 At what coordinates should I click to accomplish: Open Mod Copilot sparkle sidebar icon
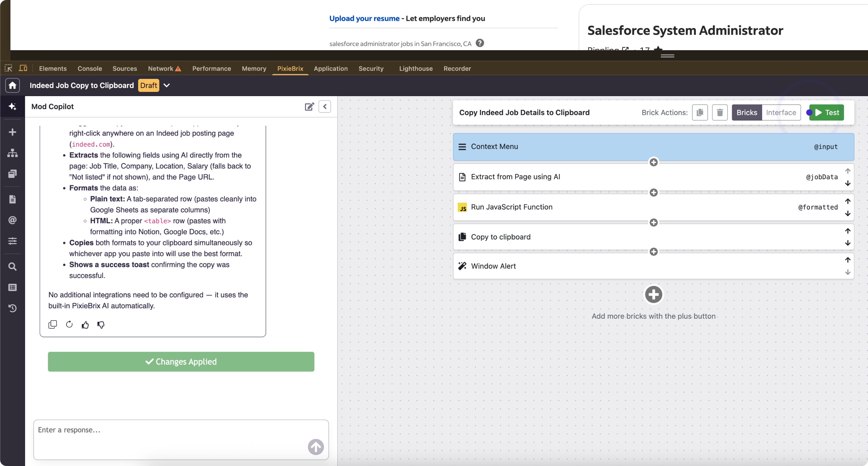tap(12, 107)
